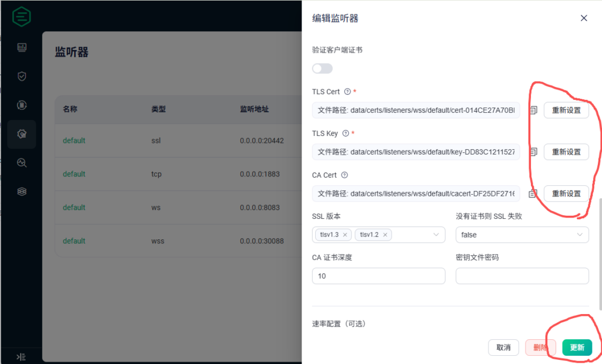Click 重新设置 for the TLS Cert

click(x=566, y=110)
